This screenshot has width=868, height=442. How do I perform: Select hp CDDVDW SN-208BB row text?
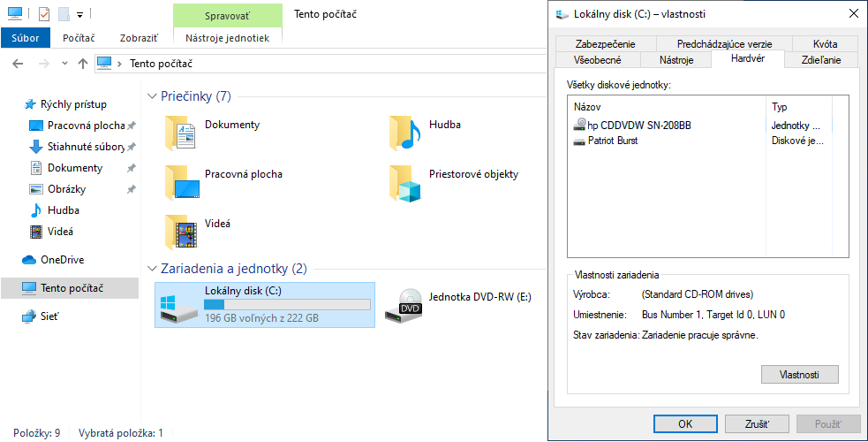639,126
